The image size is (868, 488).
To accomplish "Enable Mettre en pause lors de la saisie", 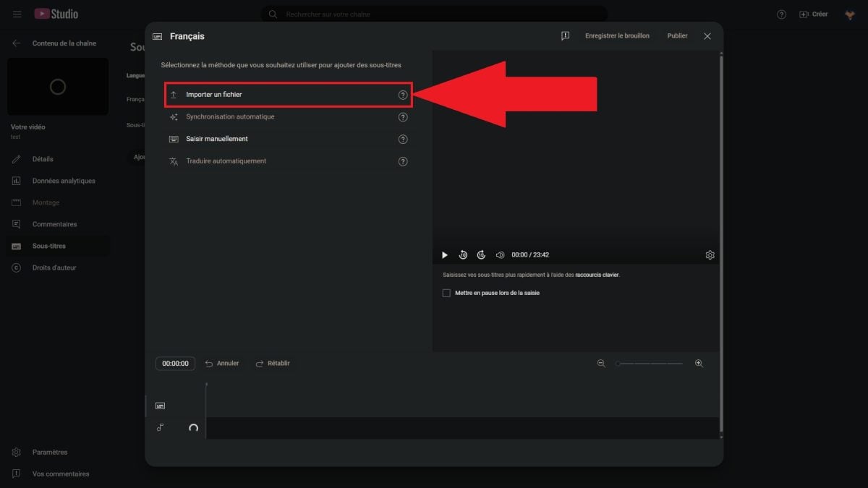I will (x=446, y=293).
